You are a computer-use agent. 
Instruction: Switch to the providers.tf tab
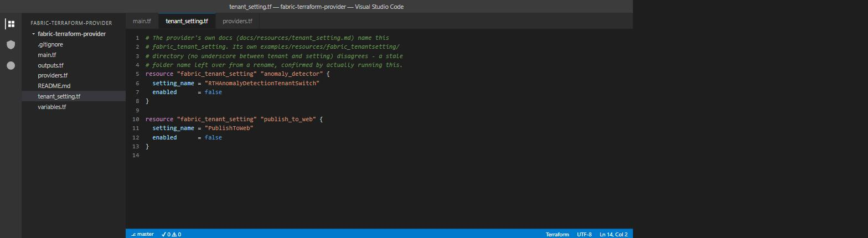[237, 21]
